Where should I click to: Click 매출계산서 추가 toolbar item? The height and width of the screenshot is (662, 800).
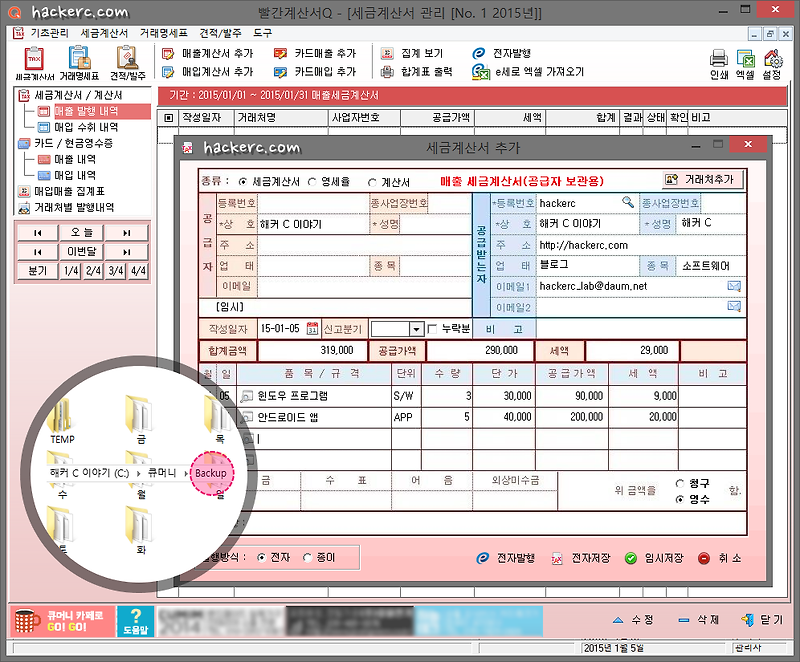207,54
